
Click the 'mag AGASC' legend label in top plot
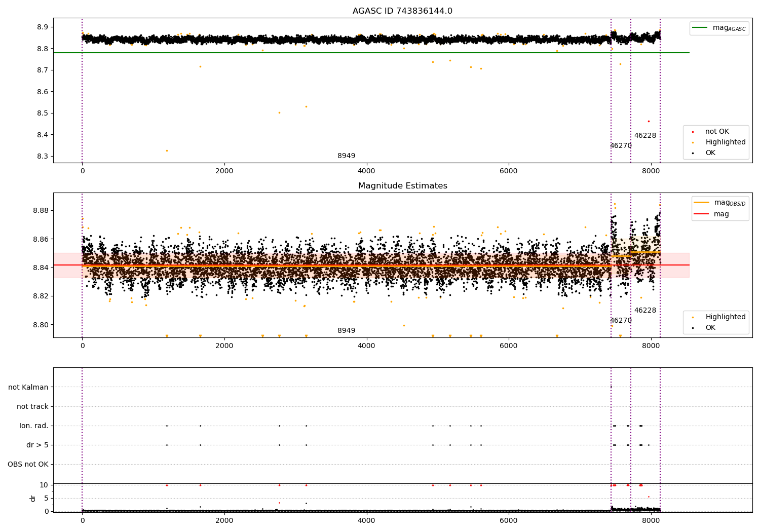729,28
